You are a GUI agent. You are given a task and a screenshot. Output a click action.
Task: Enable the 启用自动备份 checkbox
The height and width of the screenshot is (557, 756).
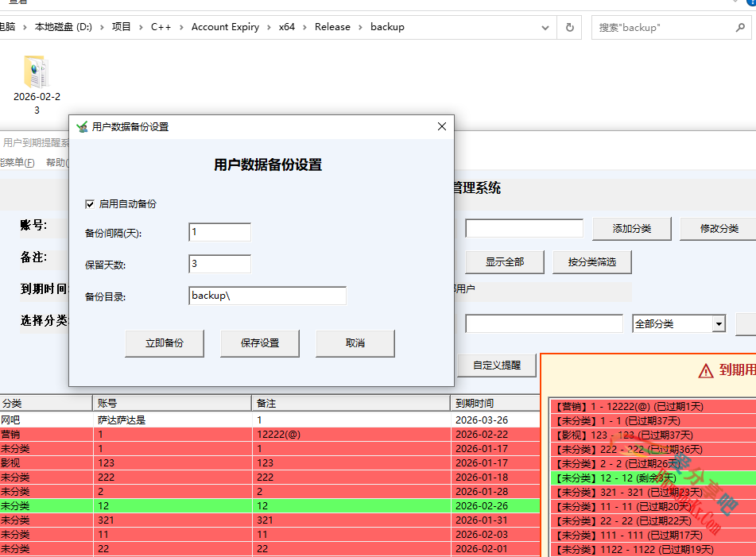coord(91,203)
